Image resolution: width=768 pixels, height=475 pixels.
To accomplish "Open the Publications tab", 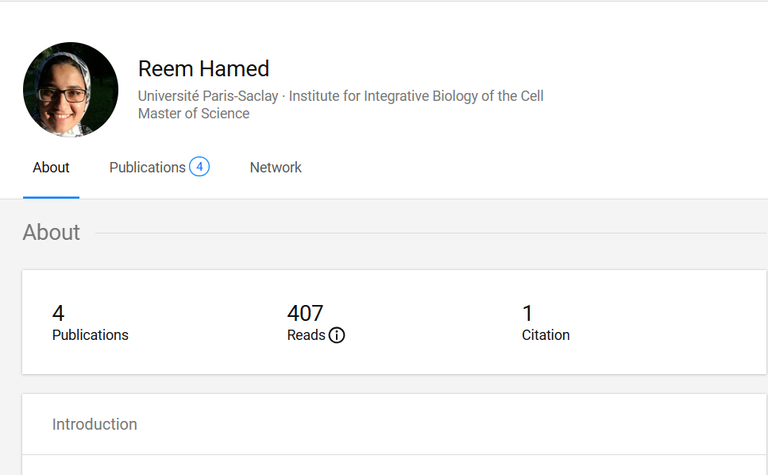I will click(147, 168).
